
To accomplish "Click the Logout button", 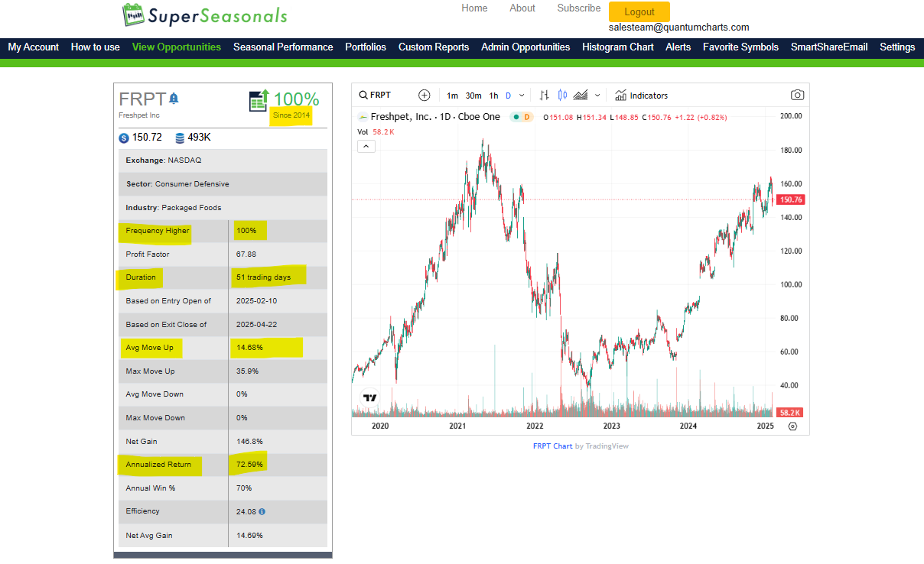I will 639,11.
